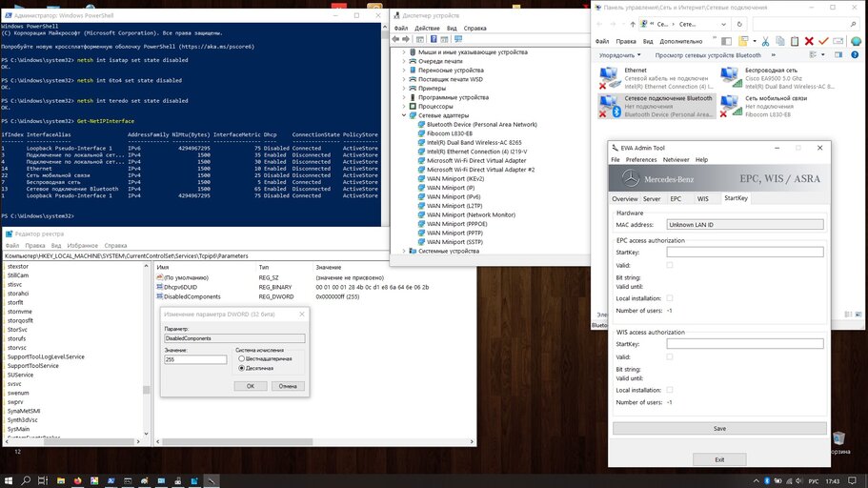Select the Десятичная radio button
Viewport: 868px width, 488px height.
tap(241, 368)
